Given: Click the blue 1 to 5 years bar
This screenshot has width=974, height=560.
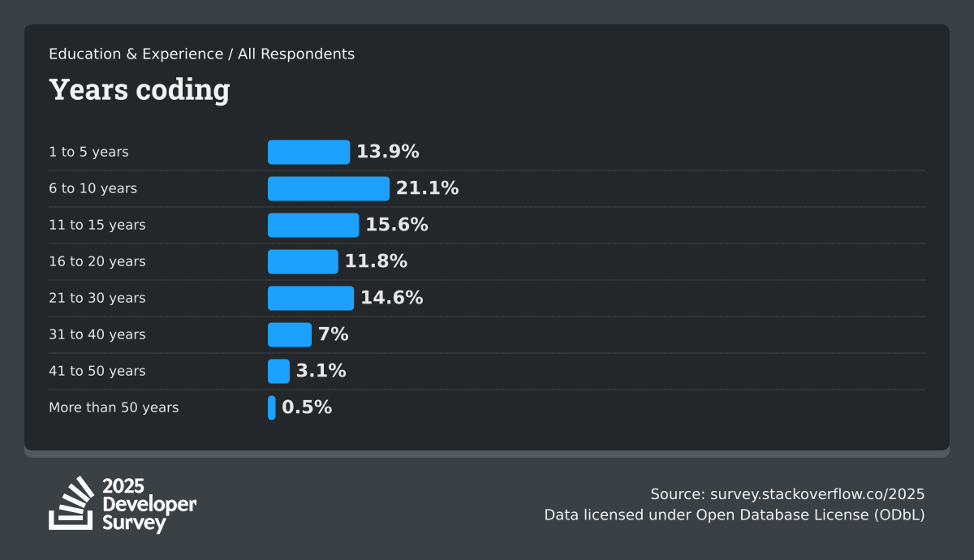Looking at the screenshot, I should tap(308, 152).
